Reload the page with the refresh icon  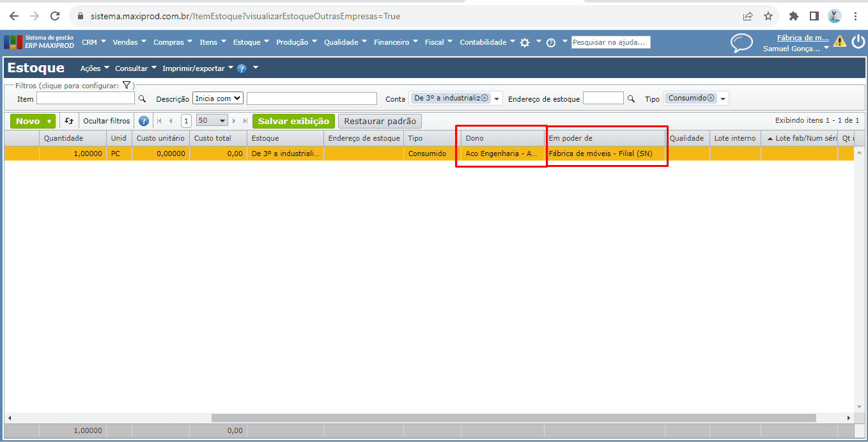(55, 16)
